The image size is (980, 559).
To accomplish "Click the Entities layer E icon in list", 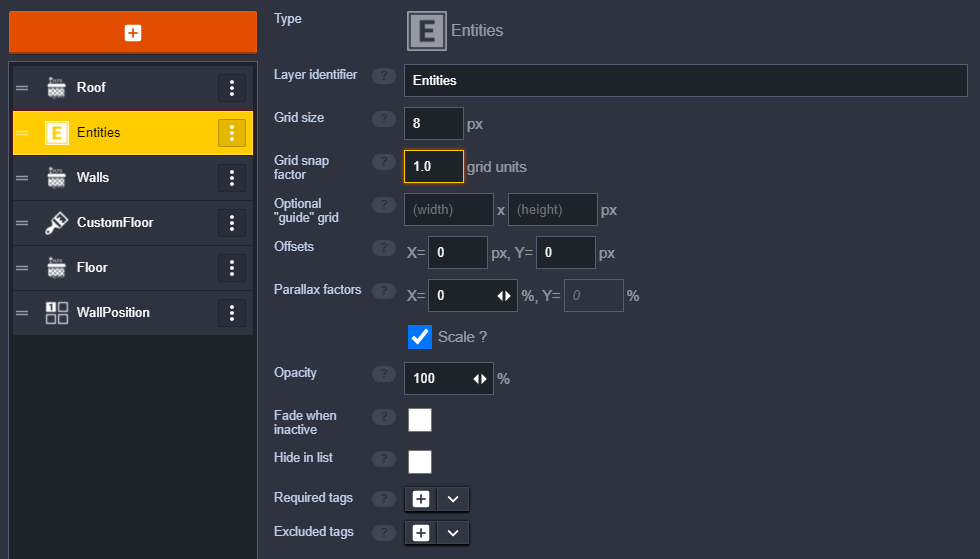I will coord(56,133).
